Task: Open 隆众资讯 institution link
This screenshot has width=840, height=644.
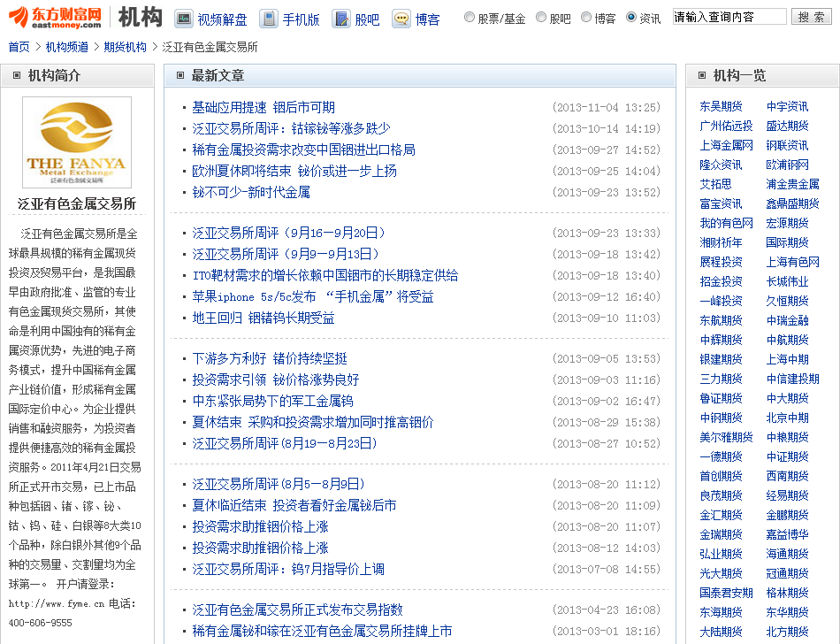Action: point(721,165)
